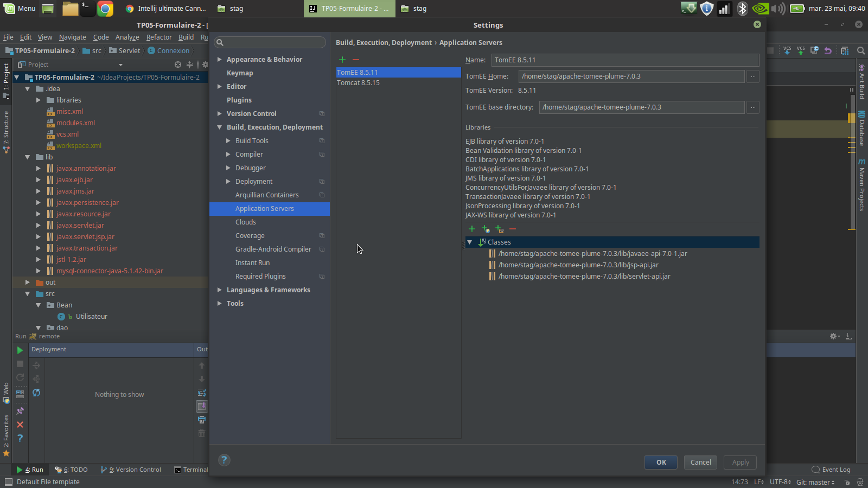Open the Analyze menu
The width and height of the screenshot is (868, 488).
[x=127, y=37]
